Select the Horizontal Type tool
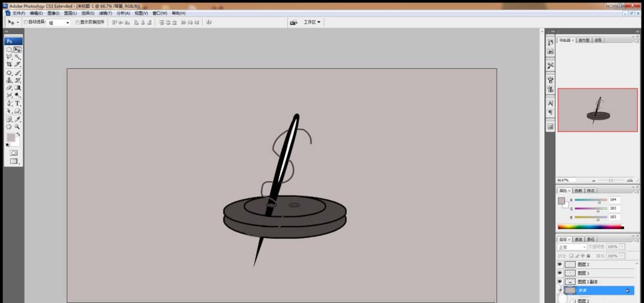The width and height of the screenshot is (644, 303). point(17,104)
